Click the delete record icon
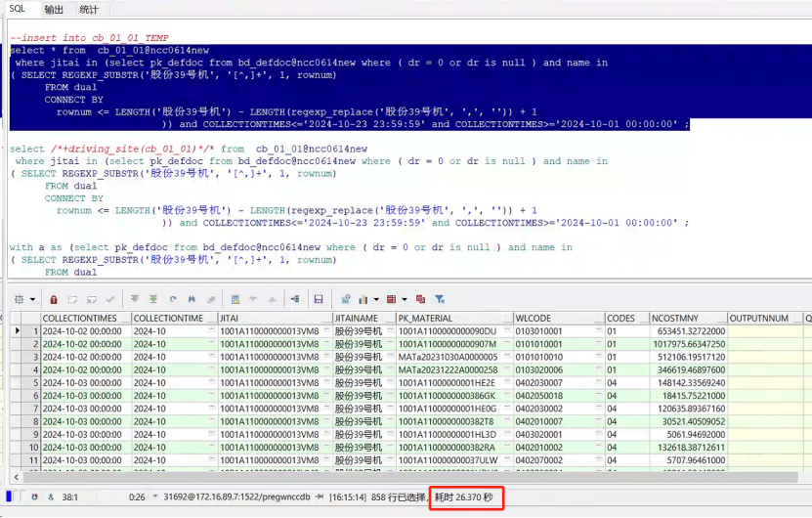 (92, 299)
